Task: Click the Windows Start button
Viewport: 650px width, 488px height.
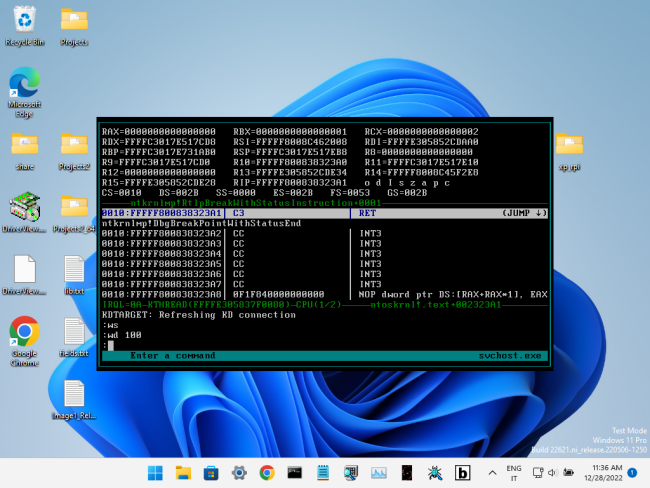Action: tap(155, 472)
